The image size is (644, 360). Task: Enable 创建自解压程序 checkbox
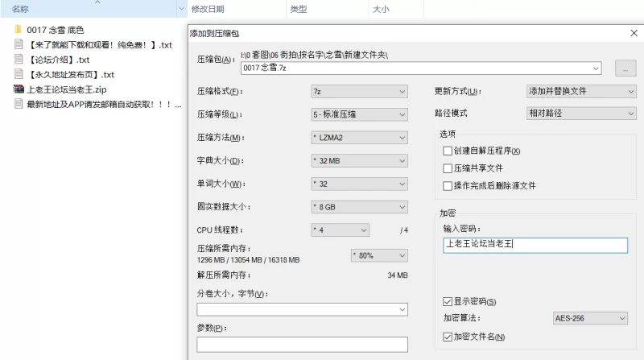pyautogui.click(x=448, y=151)
